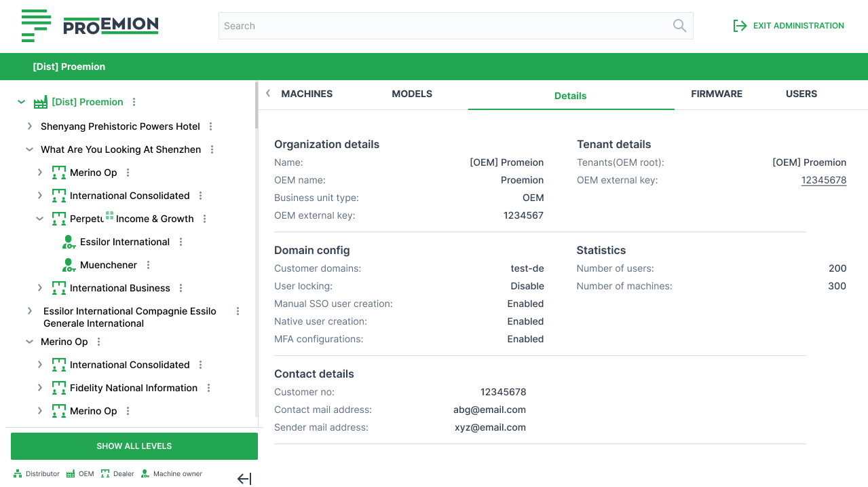Viewport: 868px width, 487px height.
Task: Open the Firmware tab
Action: pyautogui.click(x=717, y=94)
